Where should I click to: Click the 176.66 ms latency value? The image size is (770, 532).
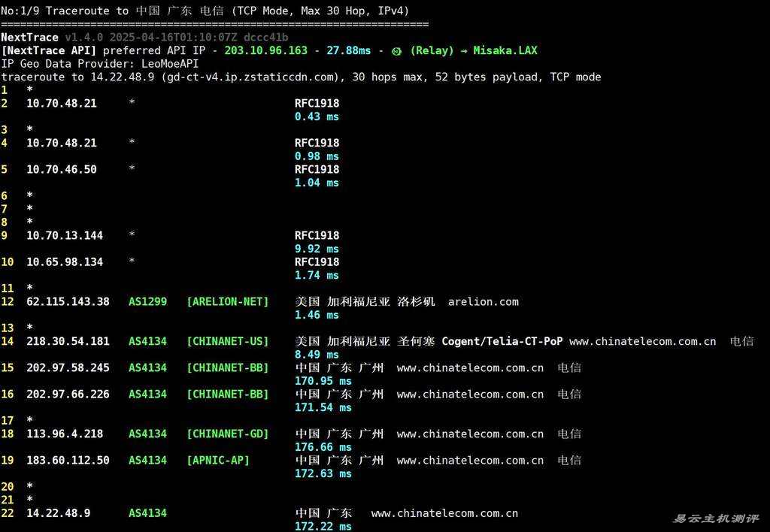point(323,448)
